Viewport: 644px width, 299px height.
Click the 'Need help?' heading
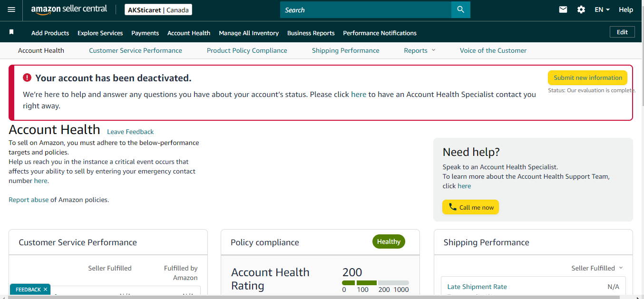[x=471, y=152]
